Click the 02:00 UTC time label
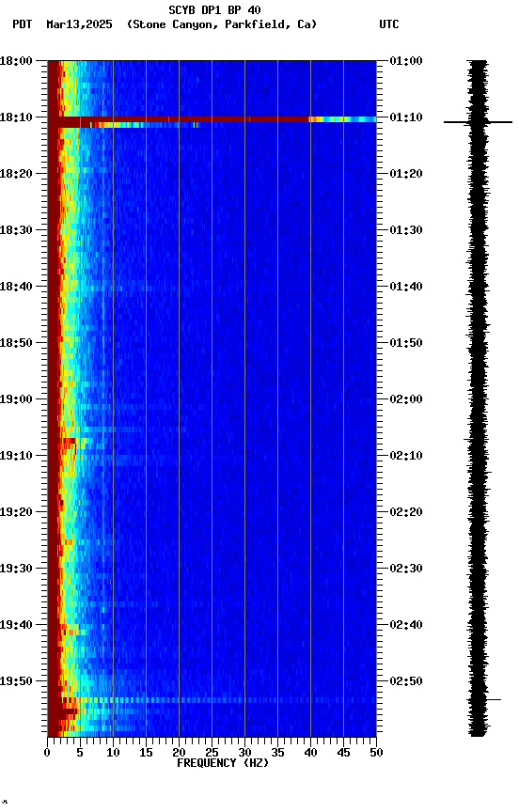This screenshot has width=519, height=812. point(406,399)
